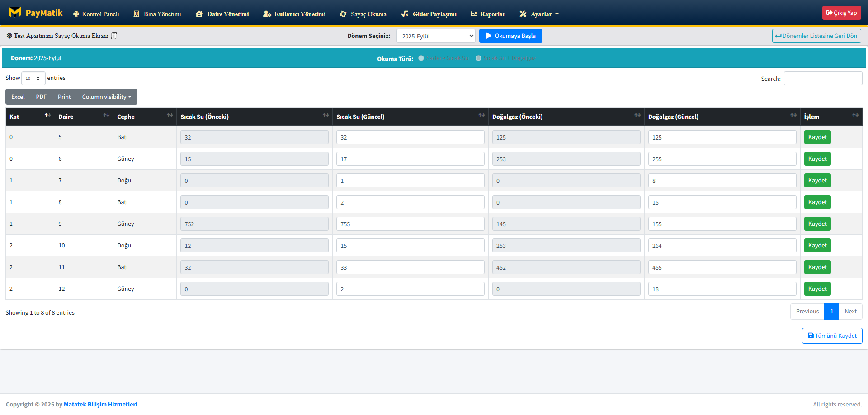Open the Dönem Seçiniz period dropdown
The height and width of the screenshot is (415, 868).
pyautogui.click(x=435, y=36)
